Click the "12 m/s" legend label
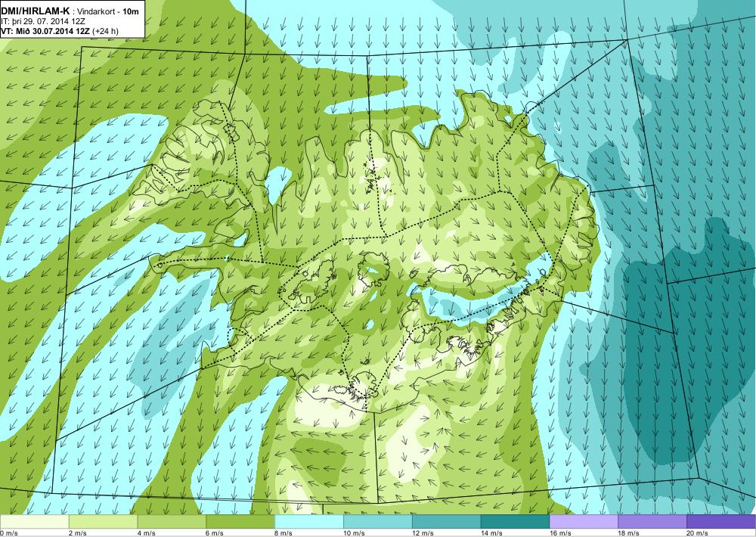This screenshot has width=756, height=537. tap(423, 533)
